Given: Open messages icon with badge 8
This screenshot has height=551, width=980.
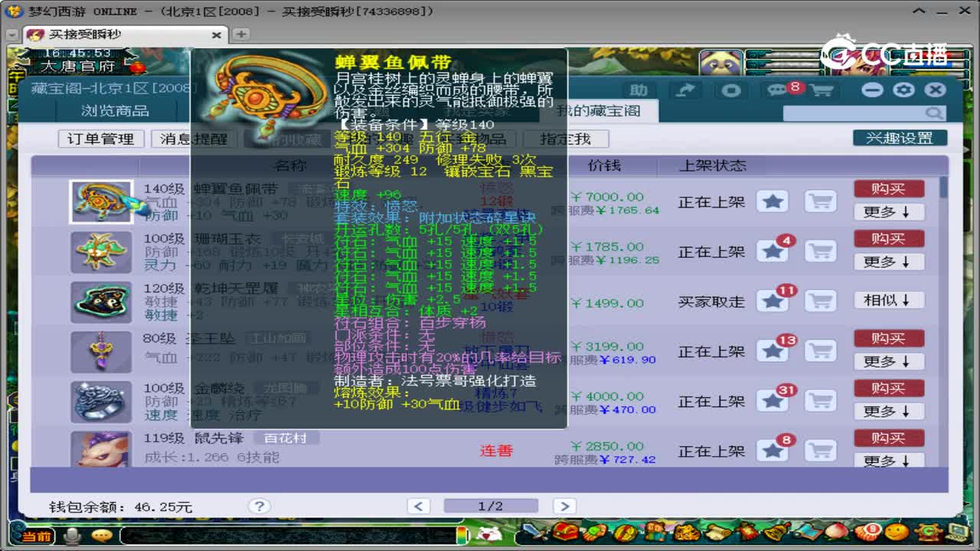Looking at the screenshot, I should (778, 90).
